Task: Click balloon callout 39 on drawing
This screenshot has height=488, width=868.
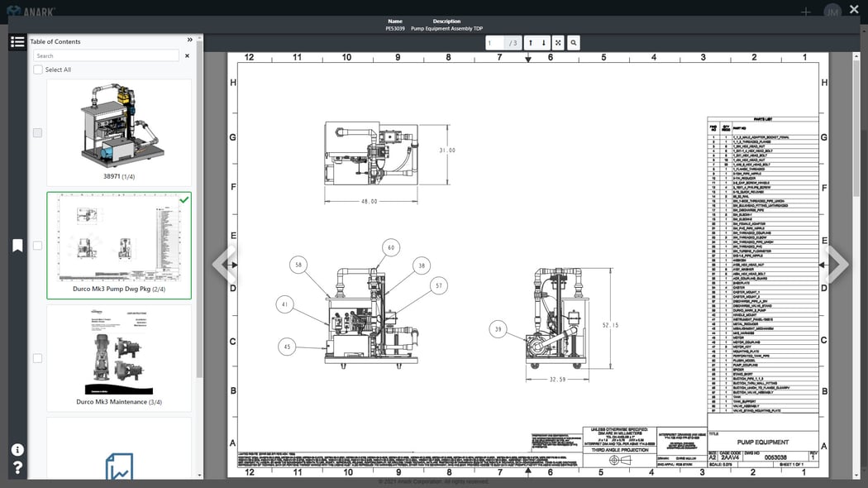Action: coord(498,329)
